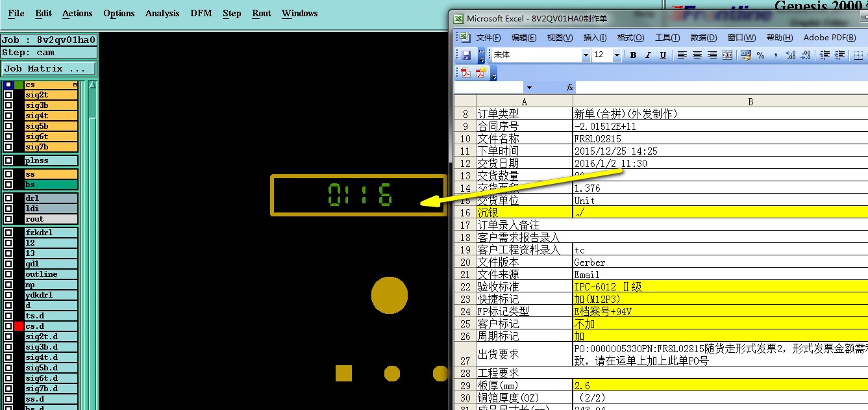Open the font name dropdown 宋体
The image size is (868, 410).
586,55
